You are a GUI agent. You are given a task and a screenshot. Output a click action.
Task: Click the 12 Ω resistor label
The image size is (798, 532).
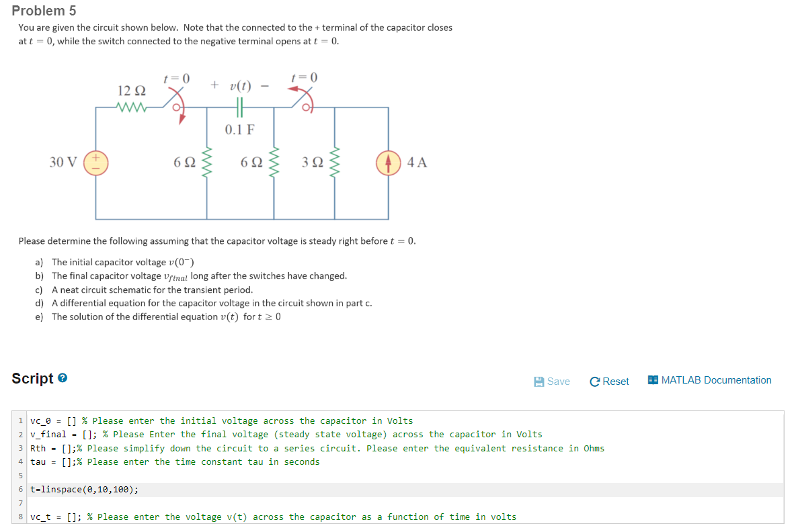[x=132, y=91]
